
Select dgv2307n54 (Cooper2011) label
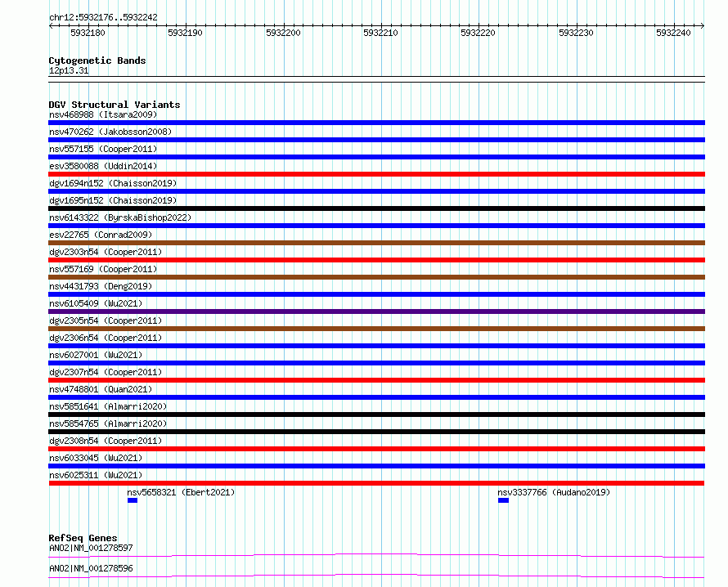[x=106, y=372]
